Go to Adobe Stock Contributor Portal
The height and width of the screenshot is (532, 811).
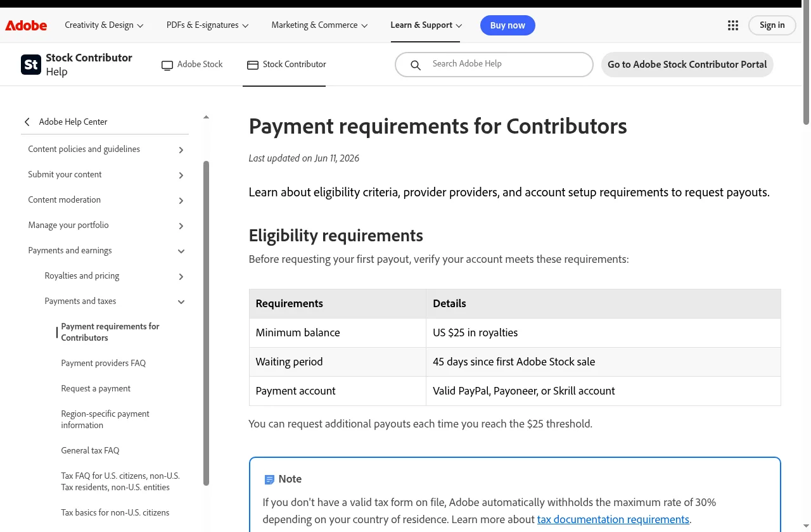687,65
